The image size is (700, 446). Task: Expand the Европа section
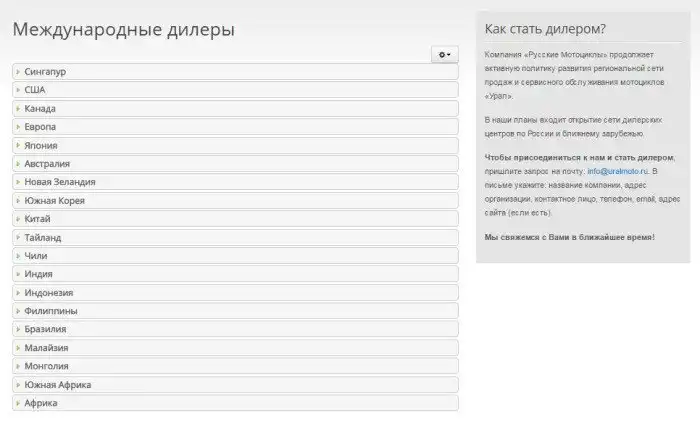(40, 127)
